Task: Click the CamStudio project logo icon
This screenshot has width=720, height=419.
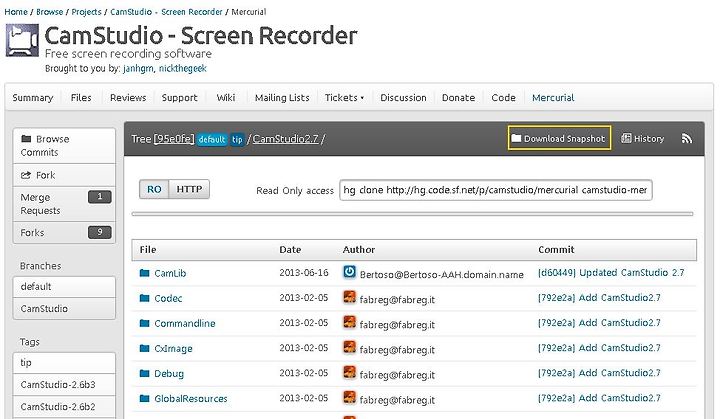Action: 22,40
